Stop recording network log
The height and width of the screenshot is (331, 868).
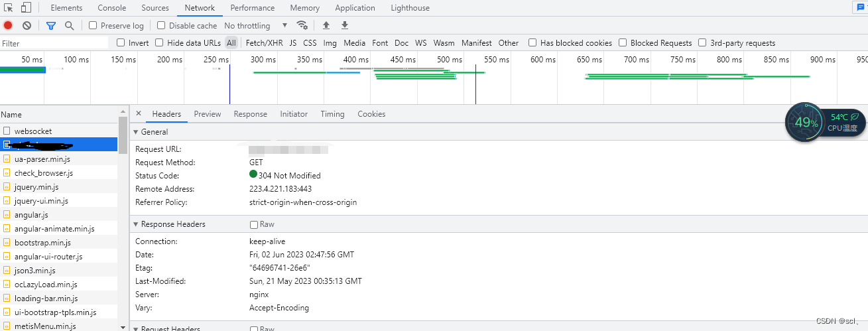pos(8,25)
